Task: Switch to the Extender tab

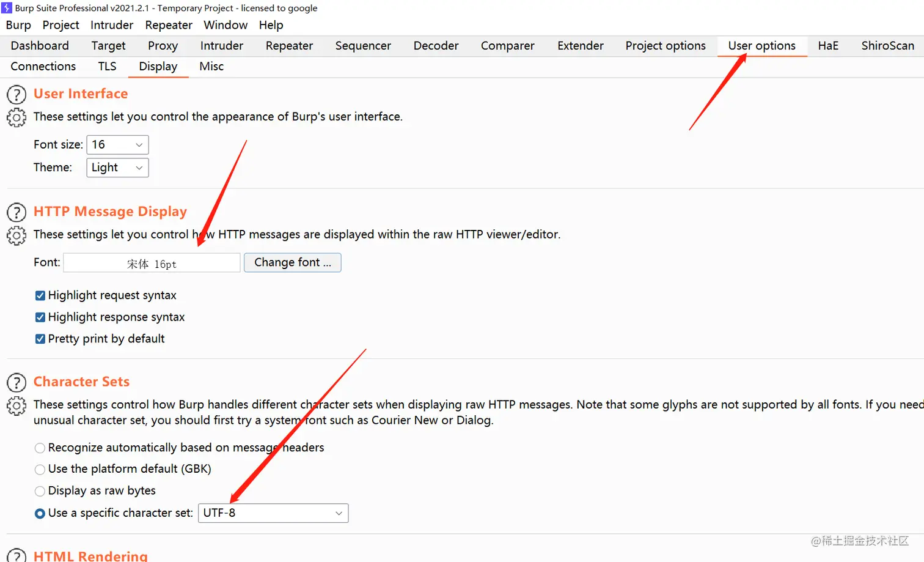Action: click(x=580, y=46)
